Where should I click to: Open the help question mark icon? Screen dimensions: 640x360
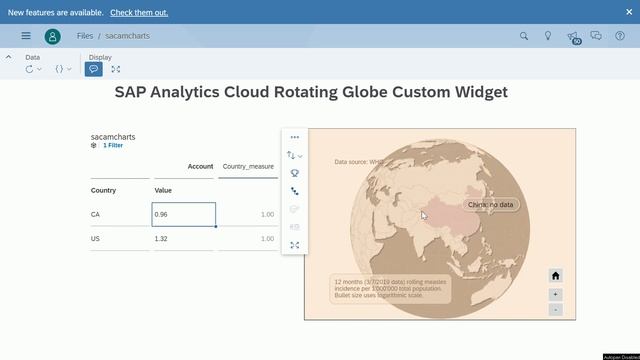pyautogui.click(x=620, y=36)
